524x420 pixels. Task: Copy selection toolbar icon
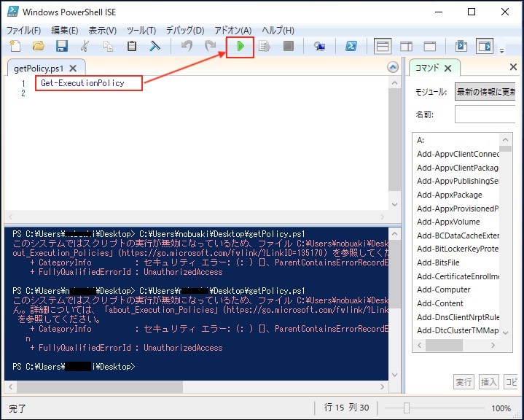coord(108,46)
